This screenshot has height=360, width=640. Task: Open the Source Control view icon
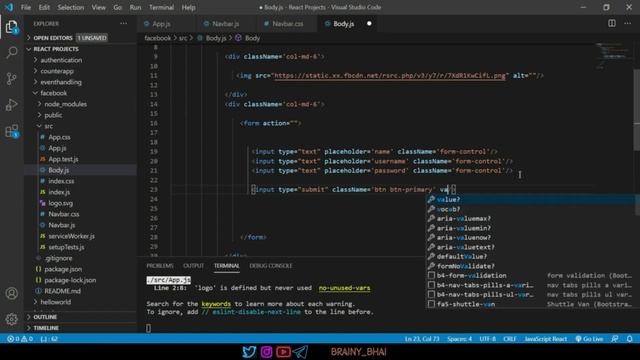(x=12, y=78)
